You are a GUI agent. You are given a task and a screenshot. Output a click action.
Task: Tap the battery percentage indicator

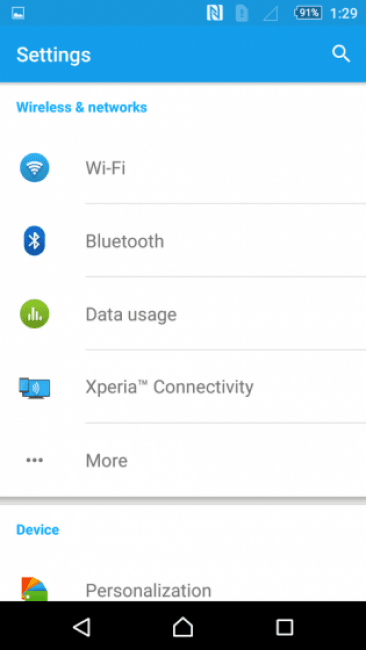[x=308, y=13]
